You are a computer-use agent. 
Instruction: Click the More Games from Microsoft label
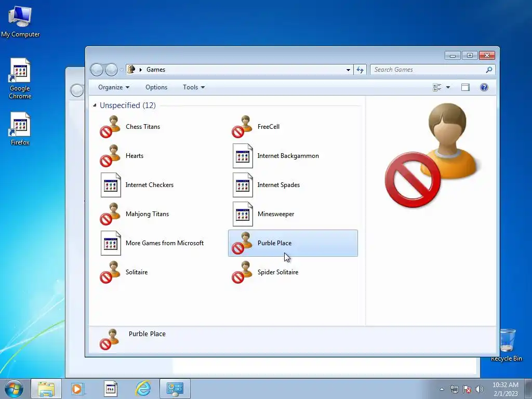click(165, 243)
